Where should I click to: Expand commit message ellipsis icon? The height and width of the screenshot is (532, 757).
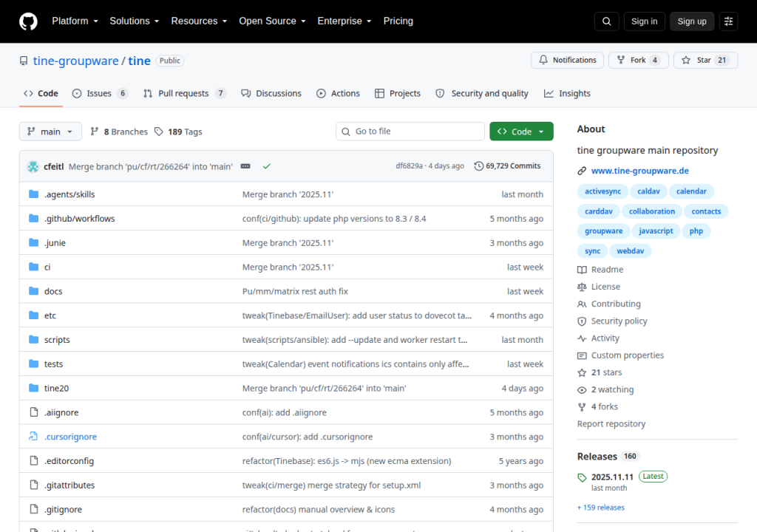point(245,166)
